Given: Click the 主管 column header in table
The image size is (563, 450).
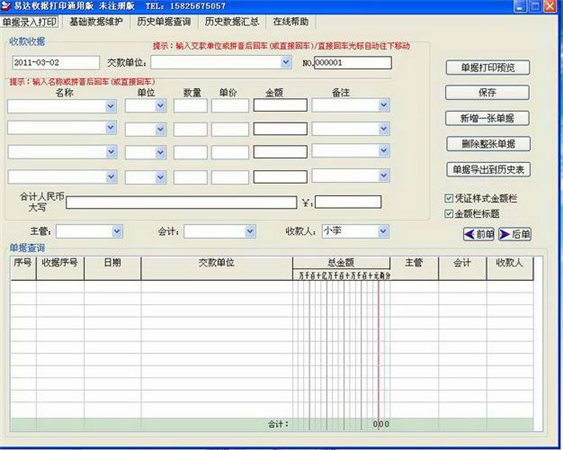Looking at the screenshot, I should 414,268.
